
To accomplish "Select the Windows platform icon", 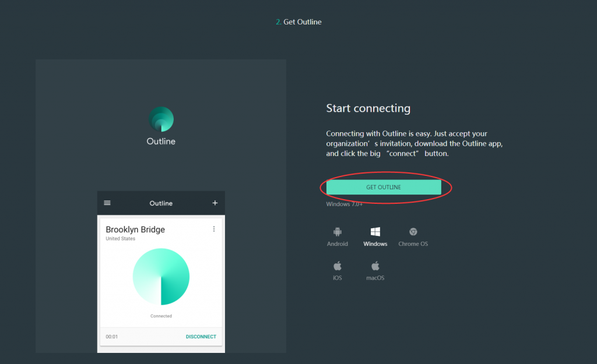I will coord(375,232).
